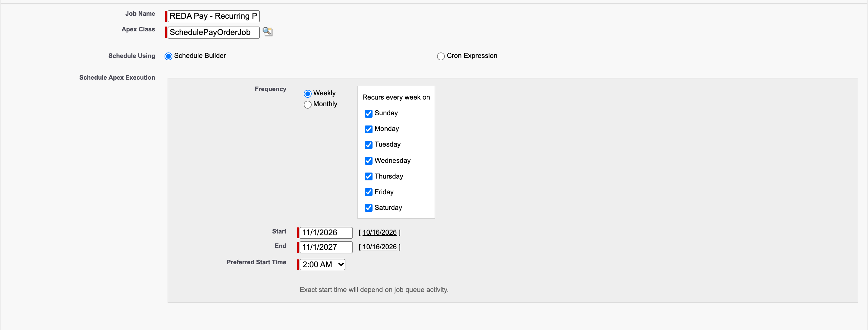Uncheck the Tuesday checkbox
This screenshot has width=868, height=330.
click(369, 145)
